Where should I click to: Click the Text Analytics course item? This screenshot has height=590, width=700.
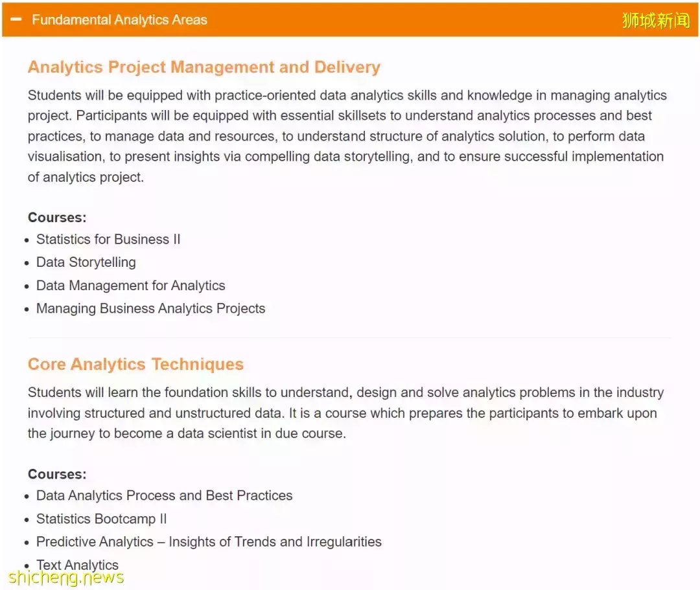click(77, 565)
